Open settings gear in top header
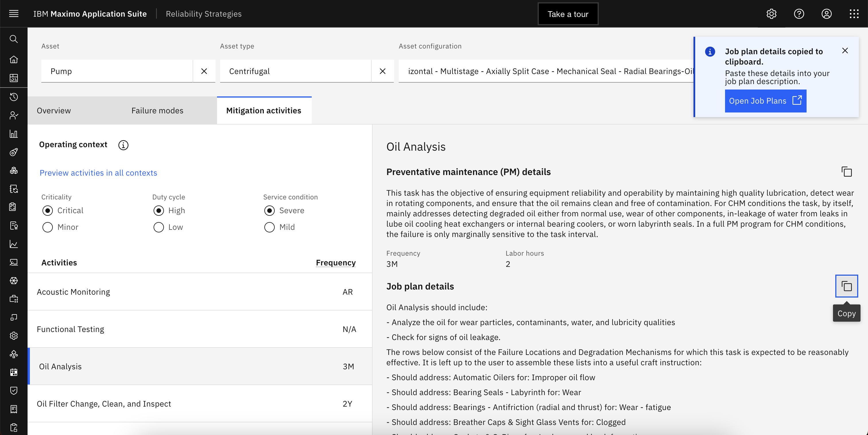868x435 pixels. [771, 14]
